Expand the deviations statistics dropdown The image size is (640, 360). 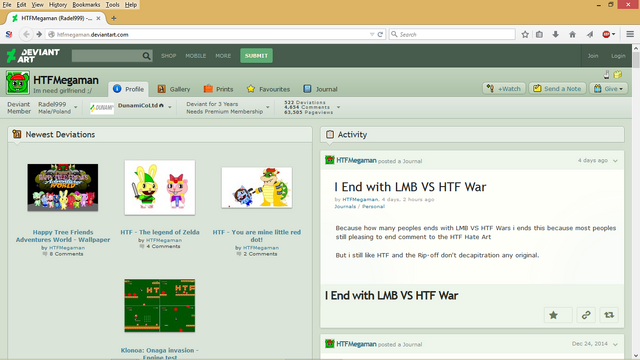(338, 107)
